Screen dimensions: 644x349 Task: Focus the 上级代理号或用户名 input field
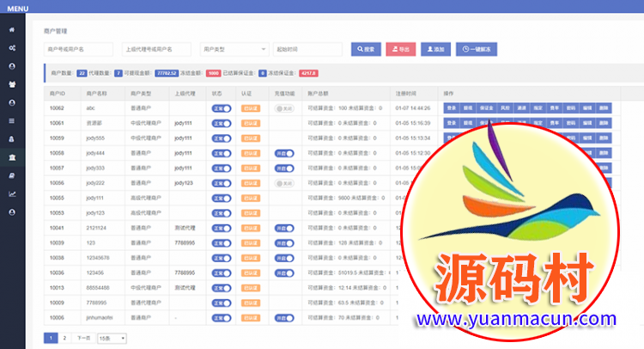[x=156, y=49]
